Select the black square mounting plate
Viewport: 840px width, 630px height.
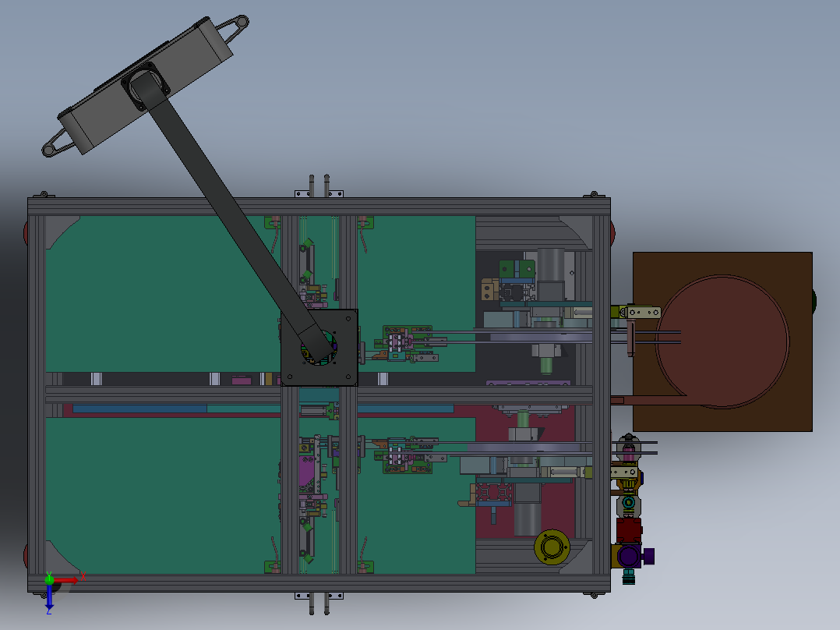(319, 347)
